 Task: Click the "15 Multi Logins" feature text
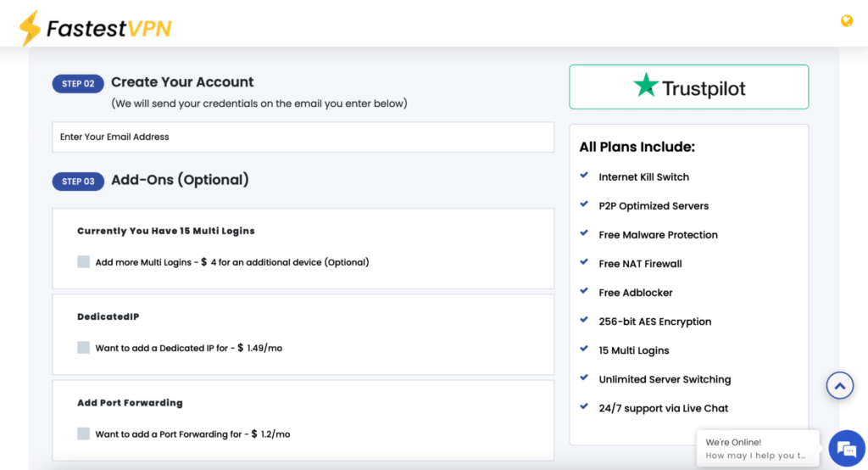click(x=634, y=350)
